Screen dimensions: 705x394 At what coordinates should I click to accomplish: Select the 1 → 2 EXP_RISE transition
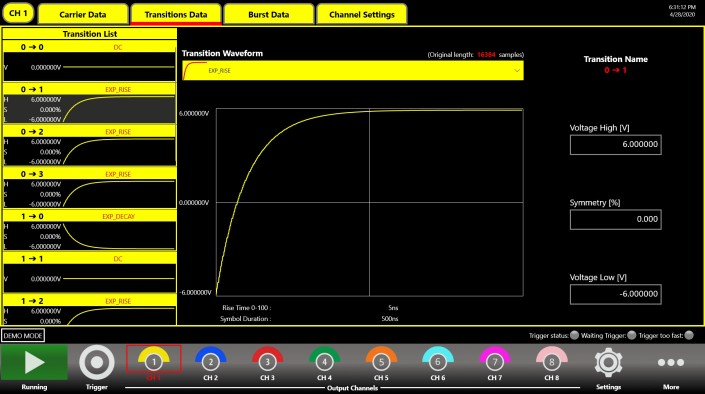tap(89, 310)
